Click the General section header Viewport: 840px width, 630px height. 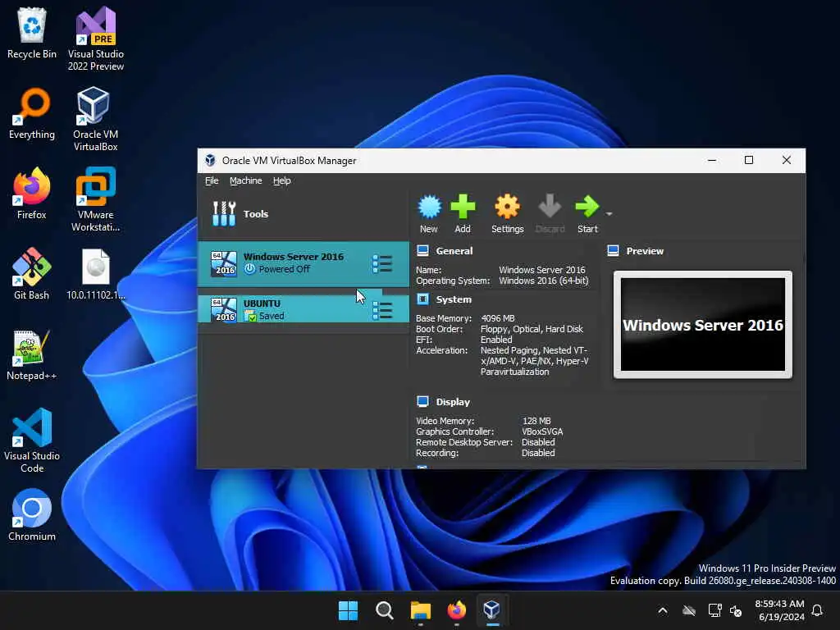coord(454,251)
